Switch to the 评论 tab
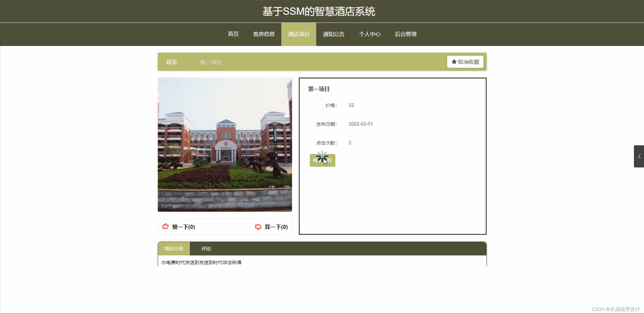 coord(206,249)
